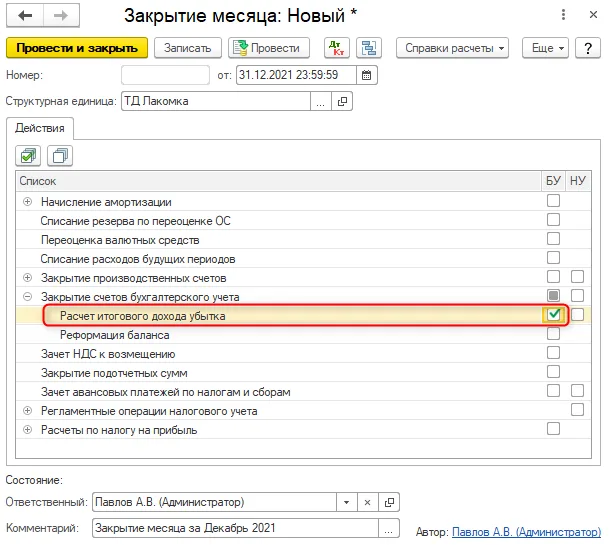Tick the БУ checkbox for Реформация баланса
The image size is (611, 545).
553,334
